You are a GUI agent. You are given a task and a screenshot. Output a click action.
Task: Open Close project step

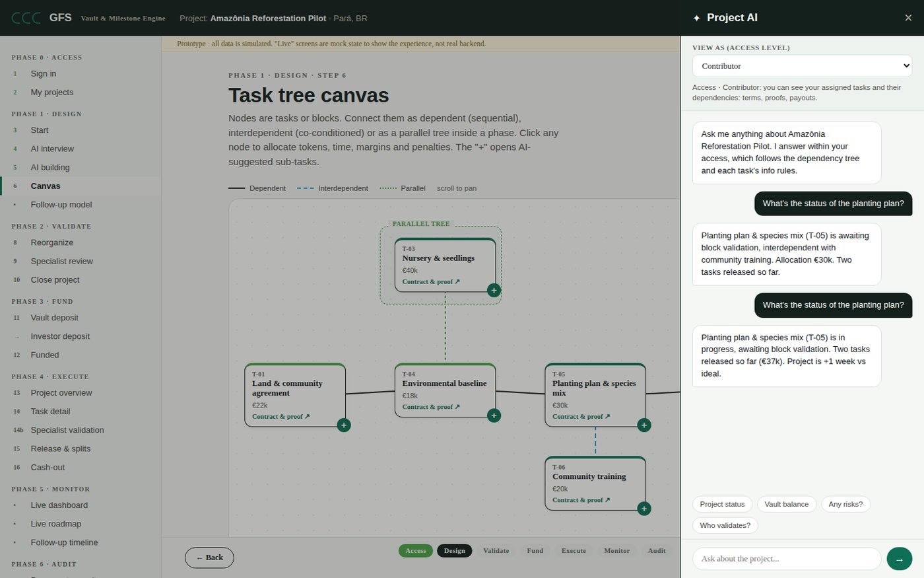pyautogui.click(x=81, y=279)
